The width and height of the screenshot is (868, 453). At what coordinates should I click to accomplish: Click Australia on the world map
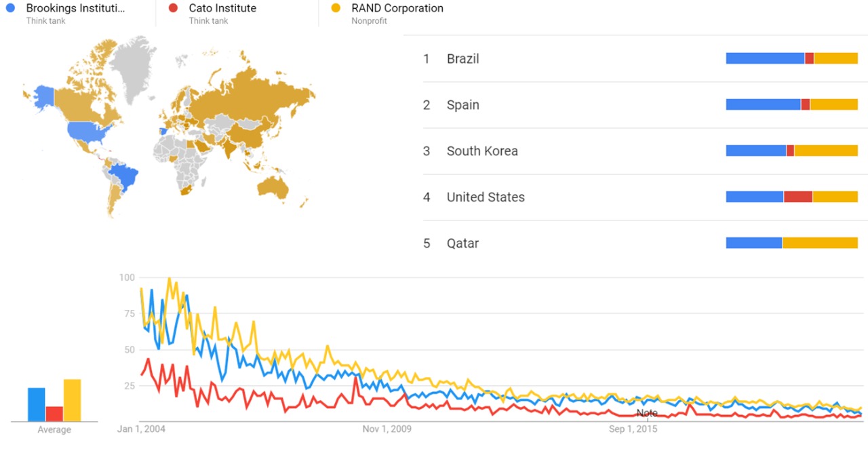[x=278, y=186]
